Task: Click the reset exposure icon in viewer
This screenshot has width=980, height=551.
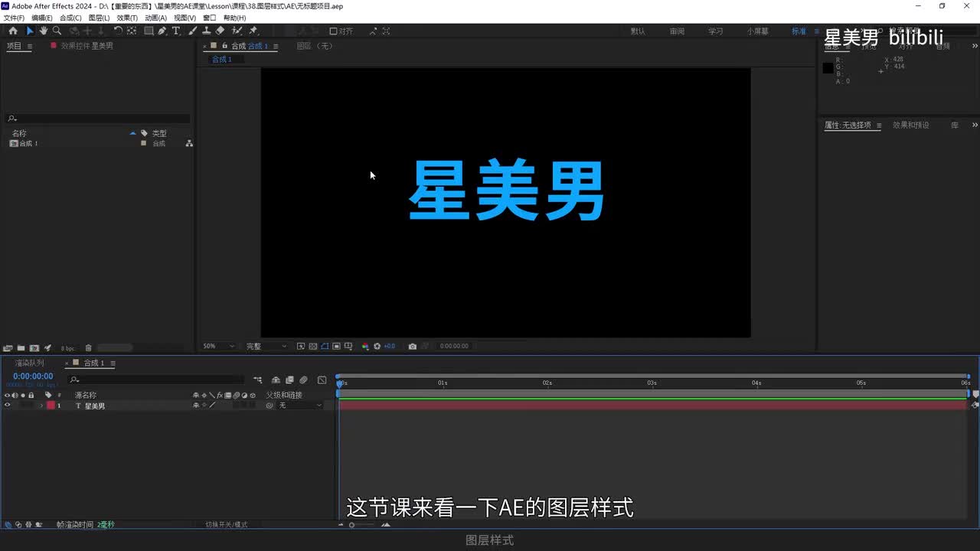Action: tap(377, 346)
